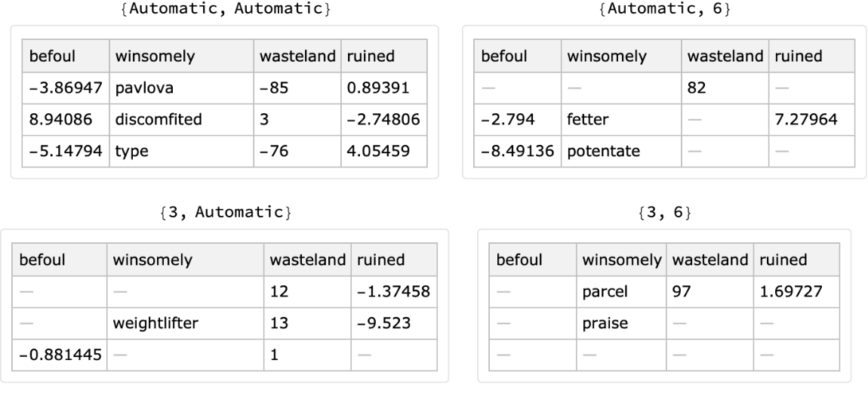Click the {3, 6} table label
868x406 pixels.
click(x=664, y=213)
